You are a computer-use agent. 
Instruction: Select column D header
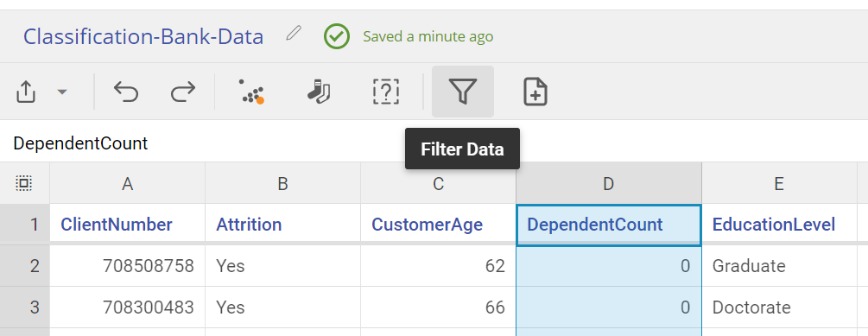pos(609,183)
